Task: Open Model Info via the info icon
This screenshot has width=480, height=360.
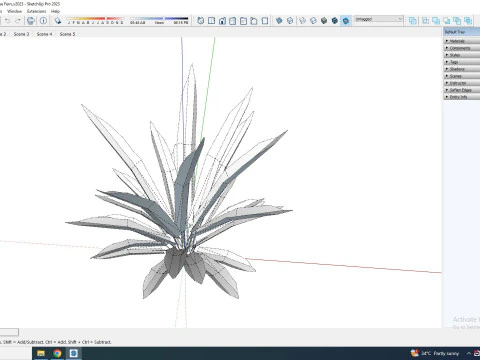Action: tap(43, 21)
